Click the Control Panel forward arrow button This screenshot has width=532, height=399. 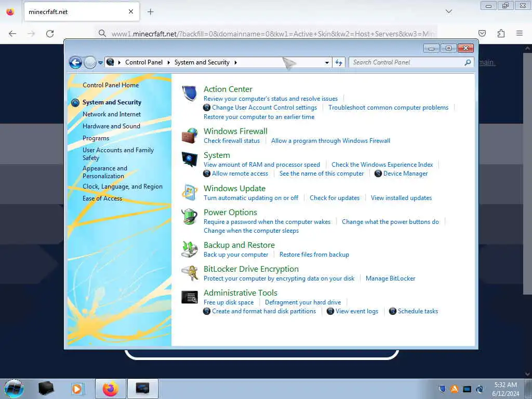90,62
